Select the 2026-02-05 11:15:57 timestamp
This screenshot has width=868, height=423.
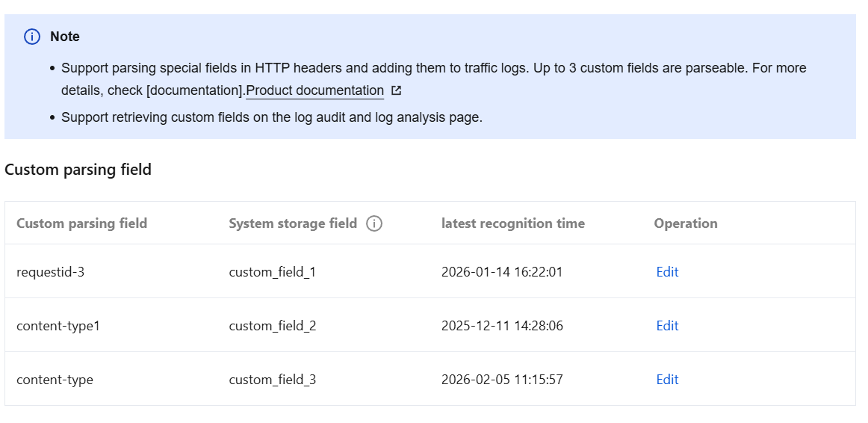[502, 380]
